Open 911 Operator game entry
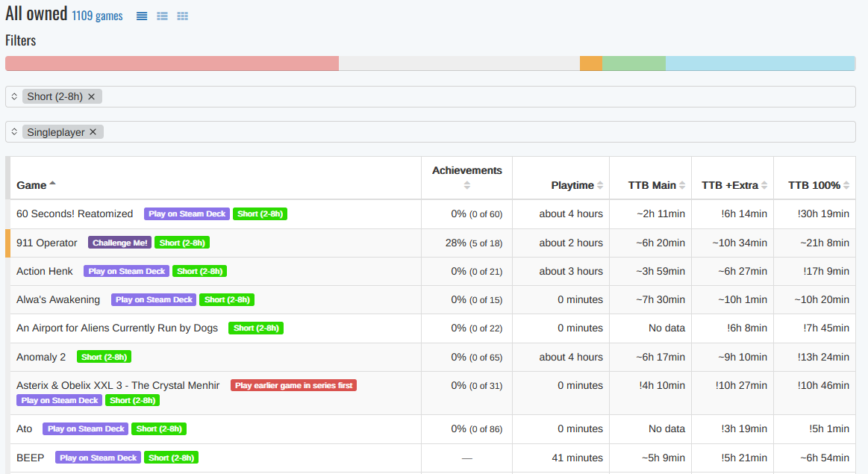The width and height of the screenshot is (868, 474). click(47, 243)
